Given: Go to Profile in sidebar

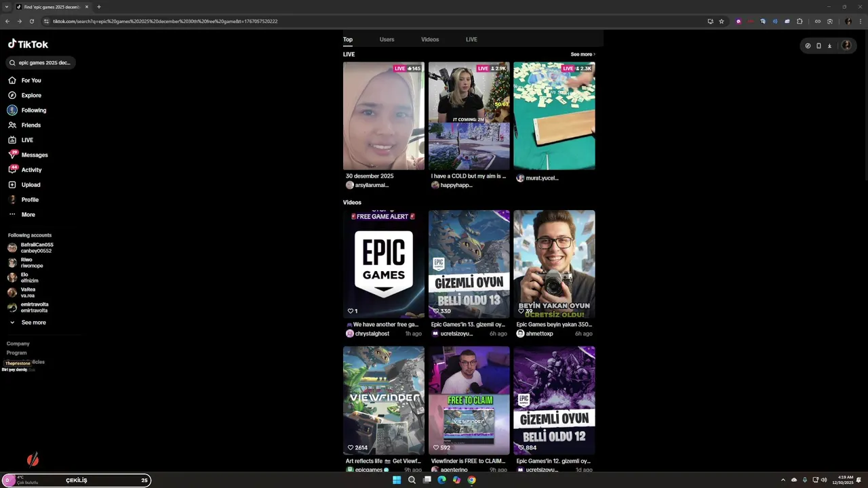Looking at the screenshot, I should tap(24, 199).
